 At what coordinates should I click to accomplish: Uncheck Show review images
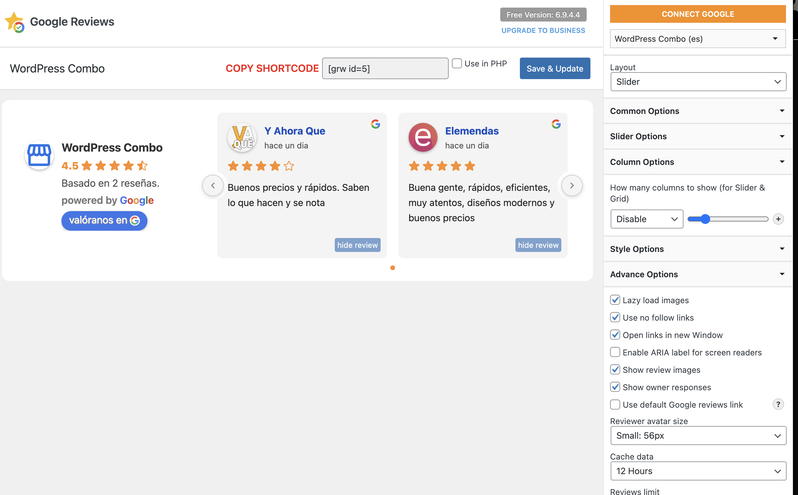coord(615,370)
